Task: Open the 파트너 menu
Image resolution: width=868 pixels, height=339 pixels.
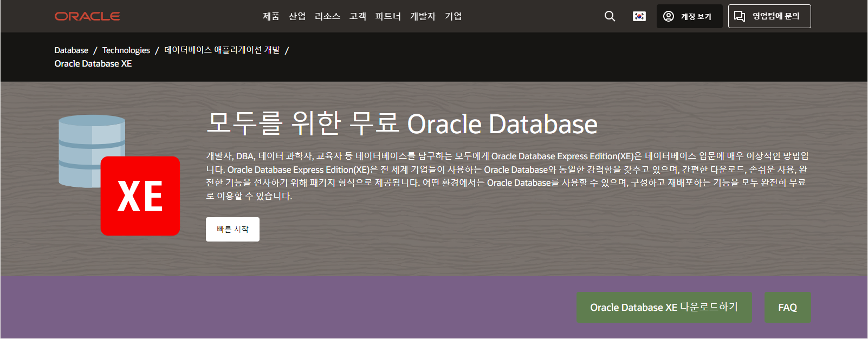Action: [x=388, y=16]
